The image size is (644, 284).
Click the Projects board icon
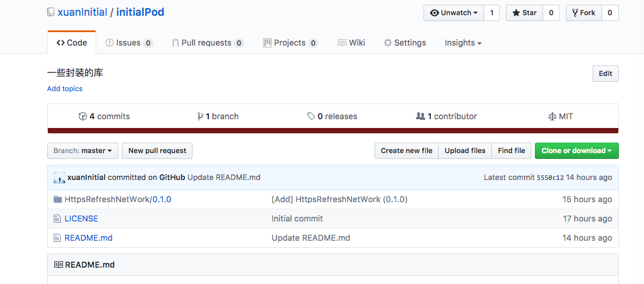pos(267,43)
